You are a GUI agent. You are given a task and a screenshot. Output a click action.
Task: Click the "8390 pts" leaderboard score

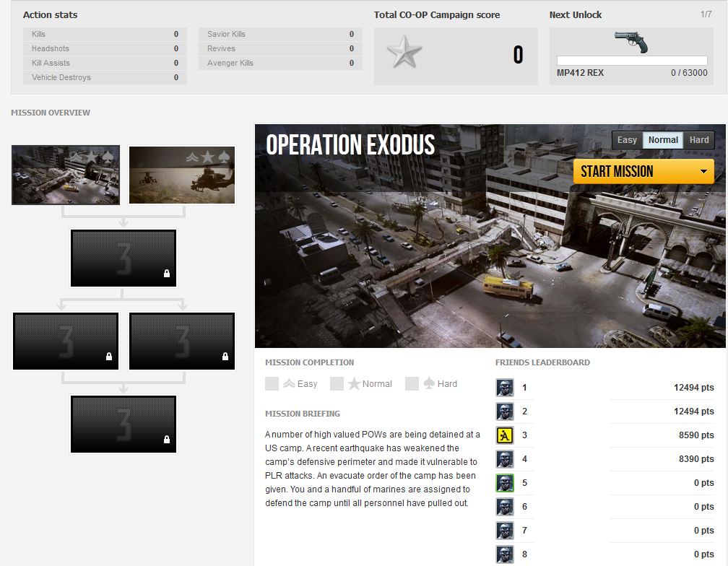[x=696, y=459]
